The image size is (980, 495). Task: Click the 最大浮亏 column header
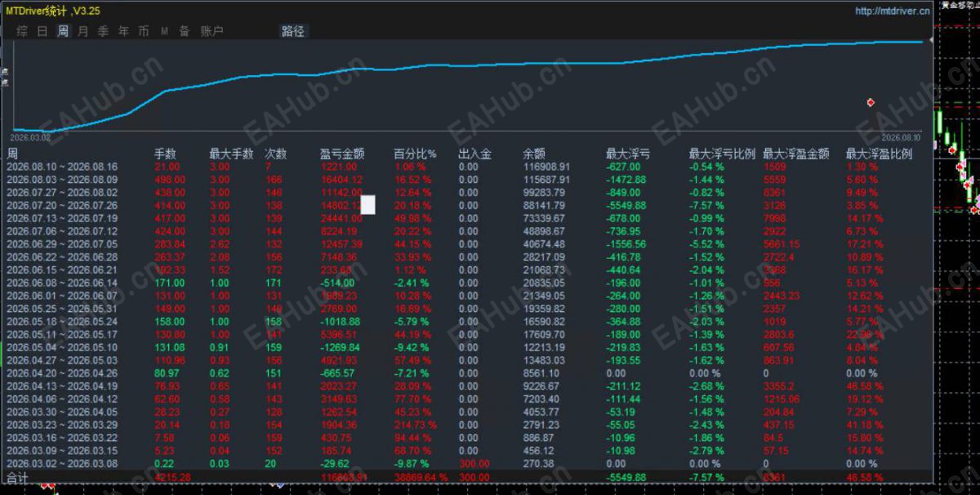point(628,154)
